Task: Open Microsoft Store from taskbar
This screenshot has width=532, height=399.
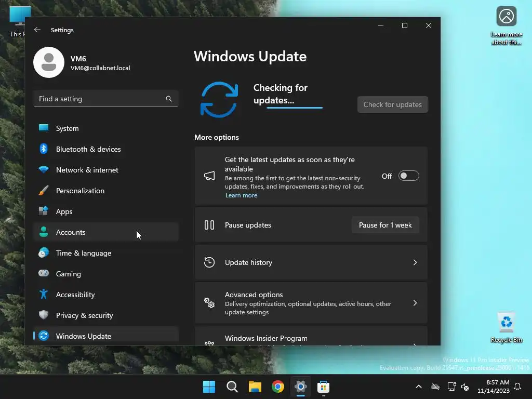Action: tap(323, 387)
